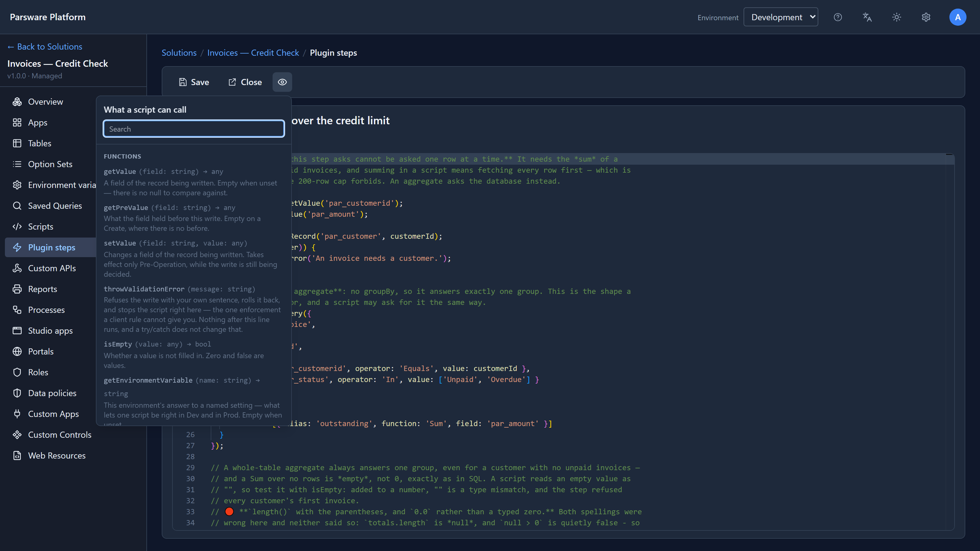Click line number 29 in the editor

(x=190, y=468)
